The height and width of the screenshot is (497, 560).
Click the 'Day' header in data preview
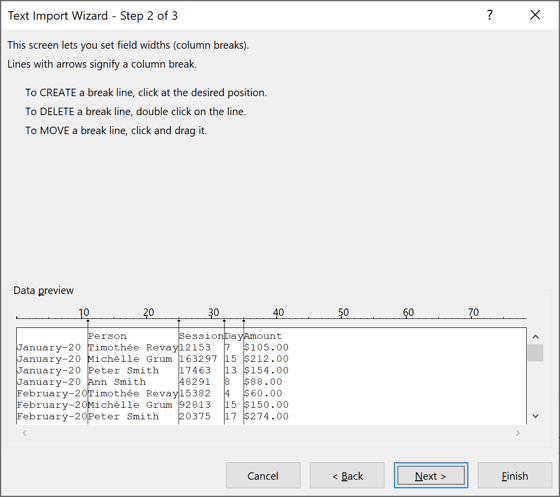(234, 336)
